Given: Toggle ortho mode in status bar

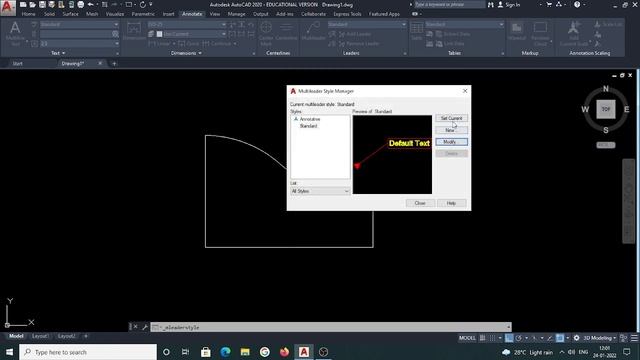Looking at the screenshot, I should point(509,338).
